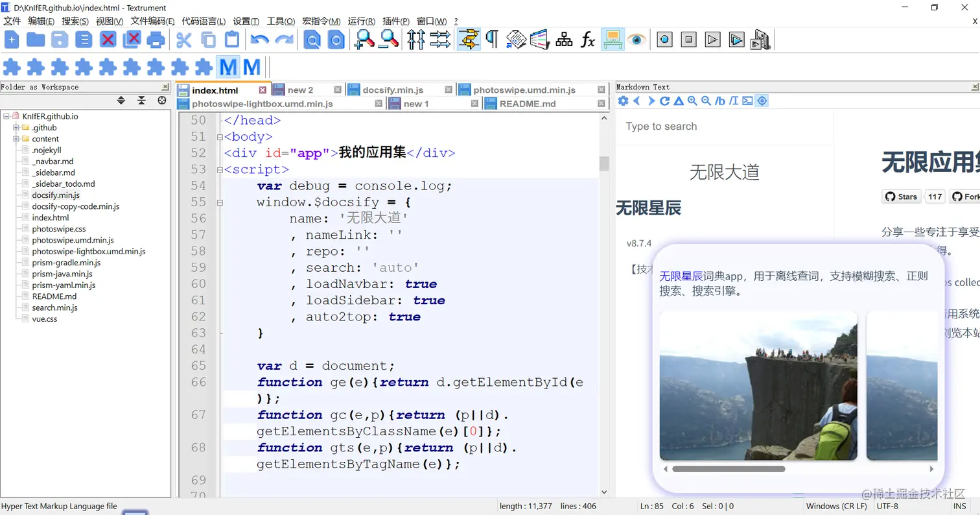Collapse the KnIfER.github.io root node
The width and height of the screenshot is (980, 515).
point(6,116)
